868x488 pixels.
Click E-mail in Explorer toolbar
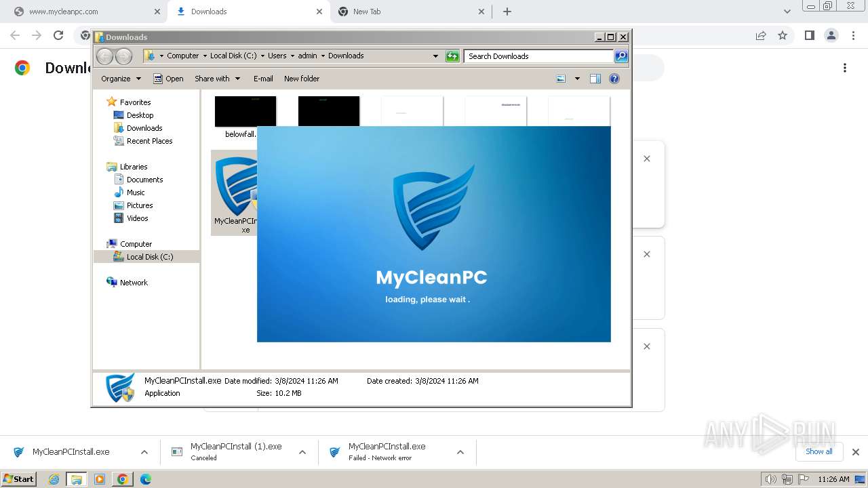coord(263,79)
